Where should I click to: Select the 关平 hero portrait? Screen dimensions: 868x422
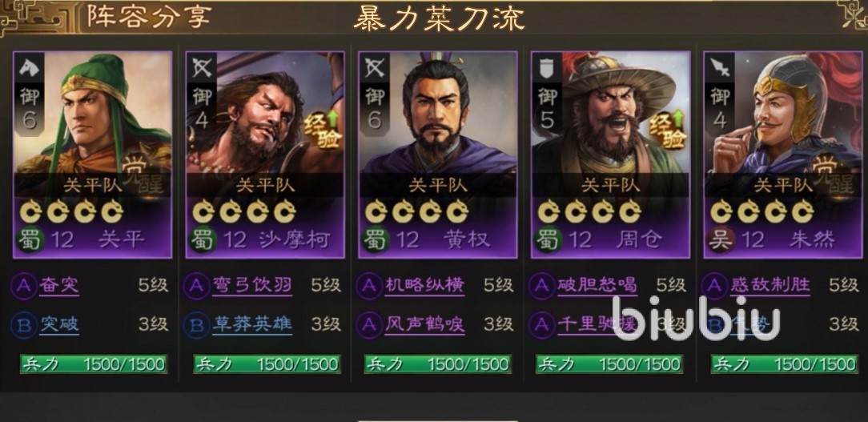pos(92,112)
